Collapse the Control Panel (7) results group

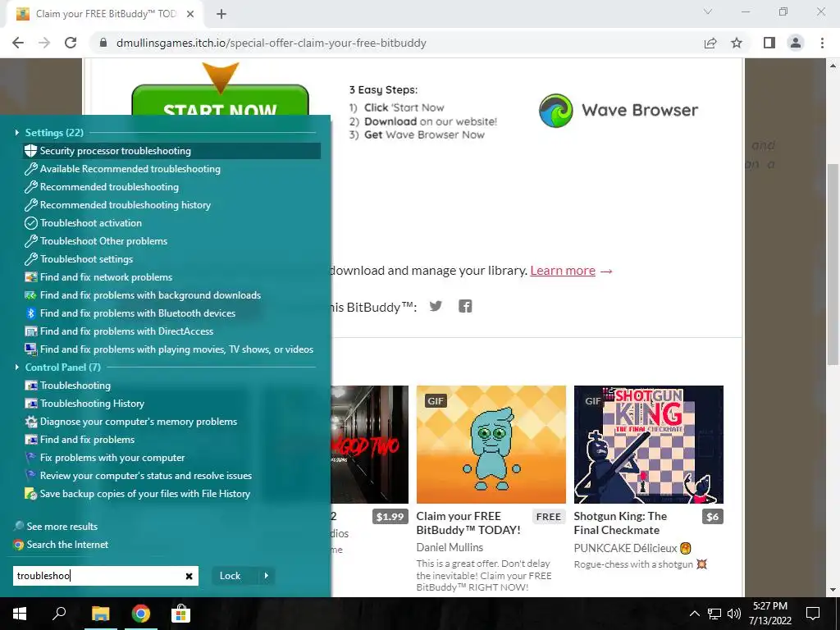coord(16,367)
